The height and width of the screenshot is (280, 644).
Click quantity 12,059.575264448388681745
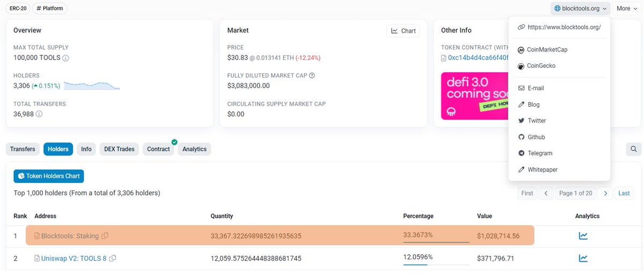pos(256,259)
